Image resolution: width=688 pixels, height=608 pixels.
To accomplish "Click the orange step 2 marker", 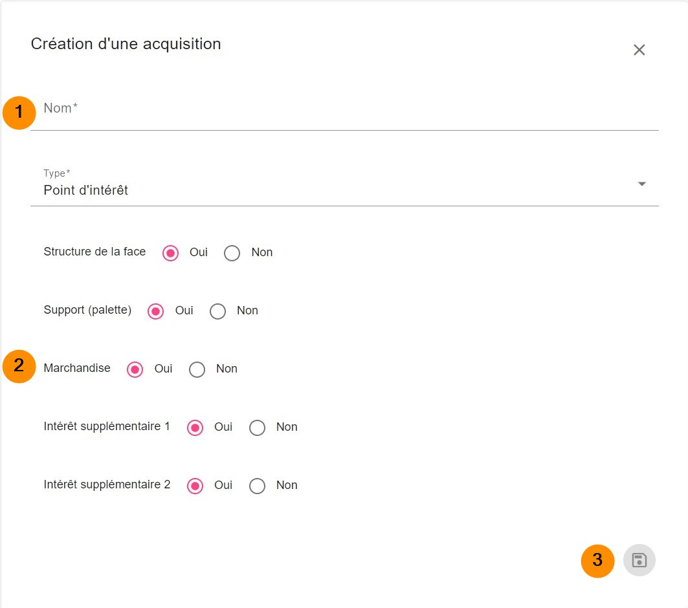I will [x=19, y=365].
